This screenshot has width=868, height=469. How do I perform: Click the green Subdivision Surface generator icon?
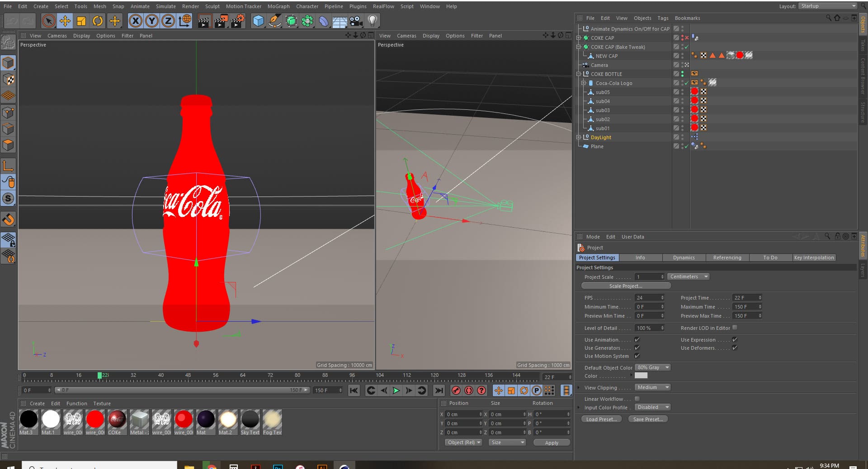pos(291,21)
